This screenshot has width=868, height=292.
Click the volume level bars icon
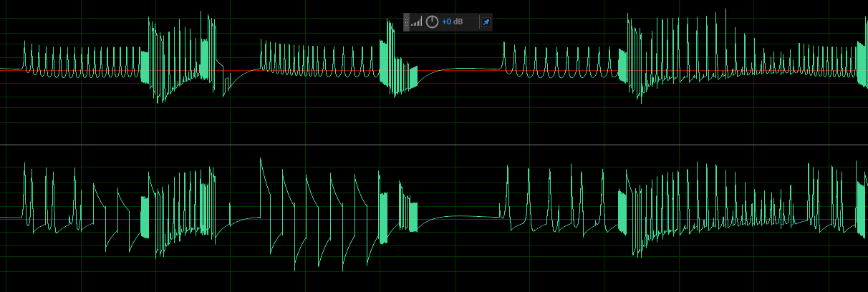coord(417,22)
